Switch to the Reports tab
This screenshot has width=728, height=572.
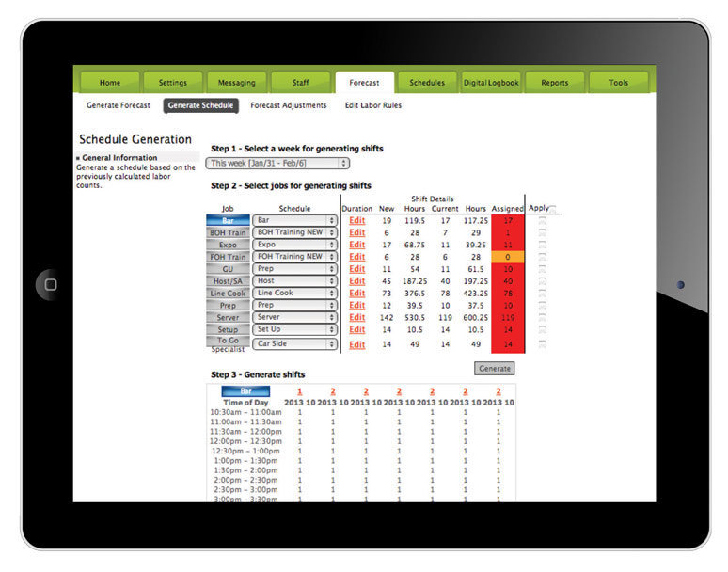click(x=555, y=82)
